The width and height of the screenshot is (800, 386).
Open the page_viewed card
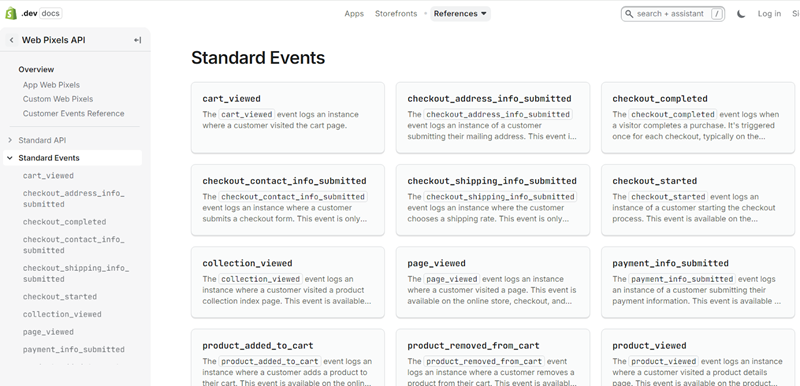pyautogui.click(x=493, y=282)
